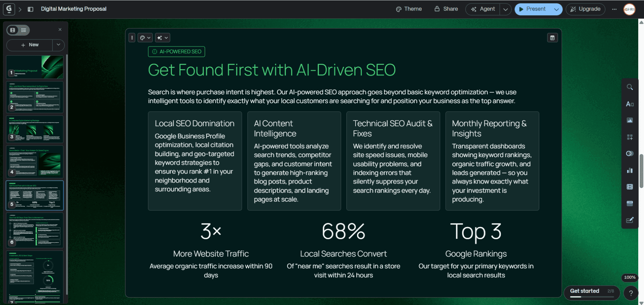Select slide 3 thumbnail
This screenshot has height=305, width=644.
[x=35, y=129]
